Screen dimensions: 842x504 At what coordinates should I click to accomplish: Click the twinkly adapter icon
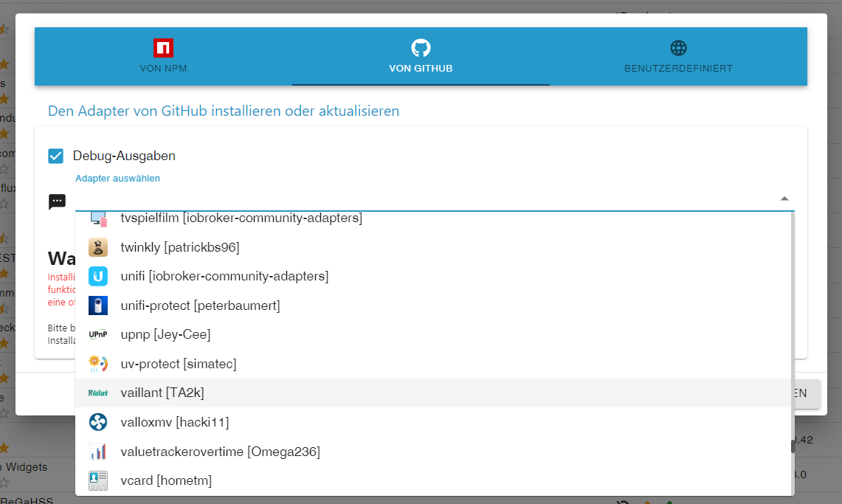pyautogui.click(x=98, y=247)
